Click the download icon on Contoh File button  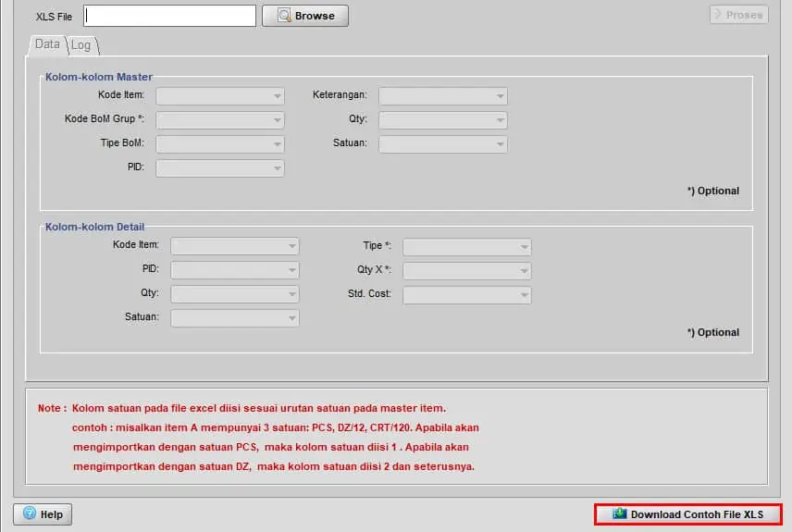click(x=619, y=513)
